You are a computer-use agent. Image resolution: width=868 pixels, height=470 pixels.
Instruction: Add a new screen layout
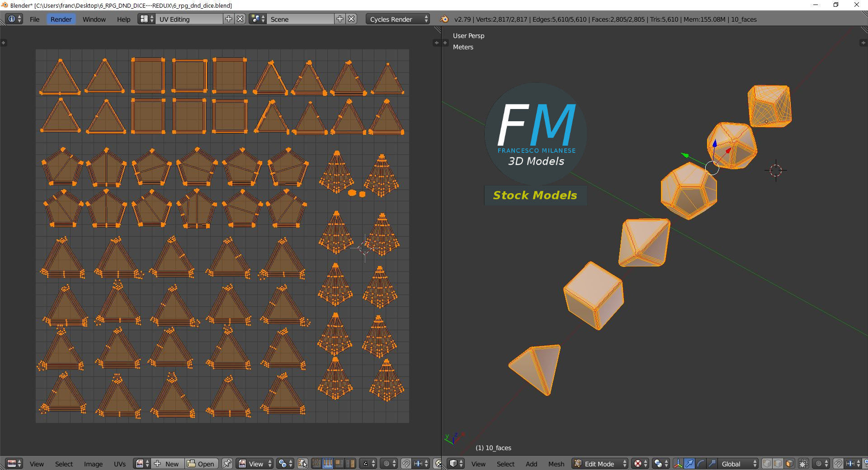[x=229, y=19]
